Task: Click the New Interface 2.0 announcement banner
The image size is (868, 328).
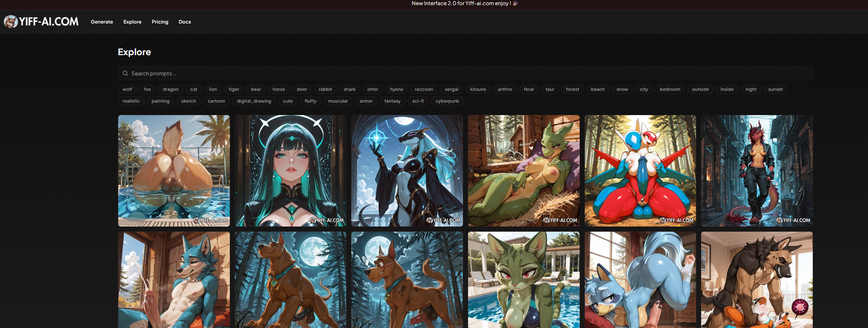Action: [465, 3]
